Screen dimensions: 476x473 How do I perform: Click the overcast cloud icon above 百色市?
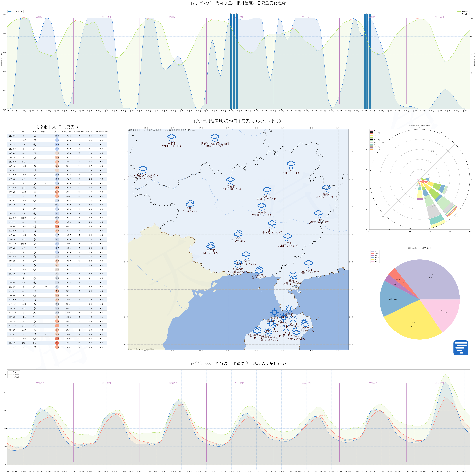click(x=190, y=204)
